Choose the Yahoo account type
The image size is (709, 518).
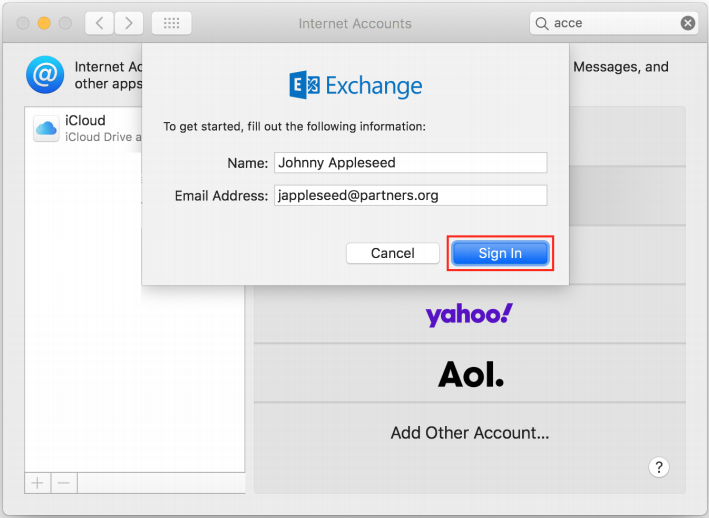(x=470, y=314)
